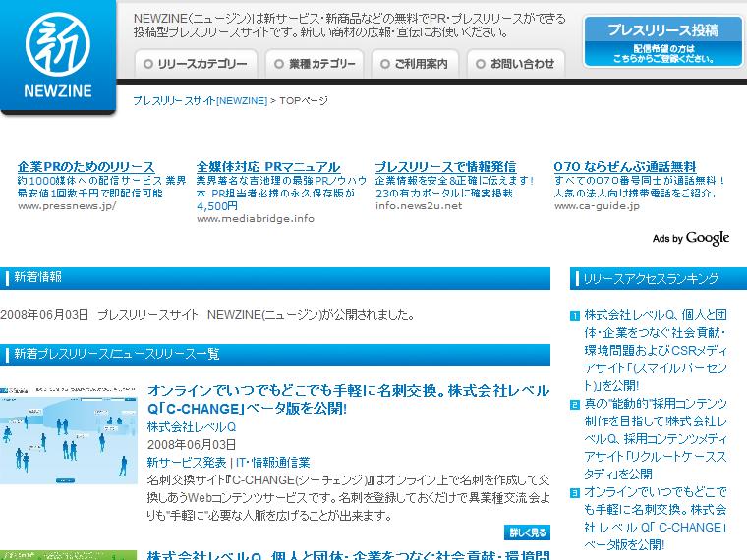This screenshot has height=560, width=747.
Task: Open the お問い合わせ tab
Action: tap(516, 63)
